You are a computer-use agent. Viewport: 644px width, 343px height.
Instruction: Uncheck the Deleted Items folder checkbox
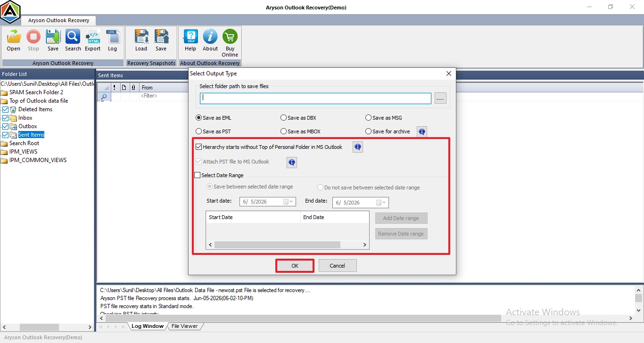click(x=6, y=109)
